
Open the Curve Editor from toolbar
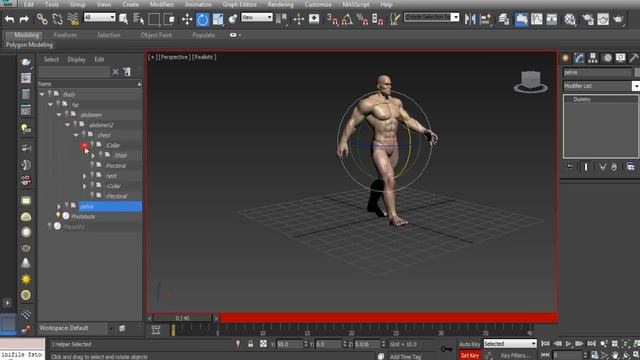coord(537,19)
